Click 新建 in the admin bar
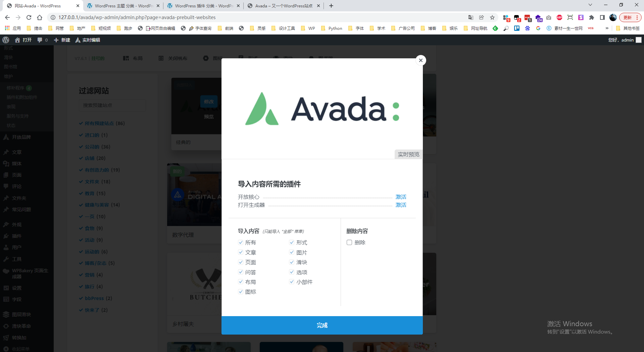The width and height of the screenshot is (644, 352). pyautogui.click(x=62, y=40)
